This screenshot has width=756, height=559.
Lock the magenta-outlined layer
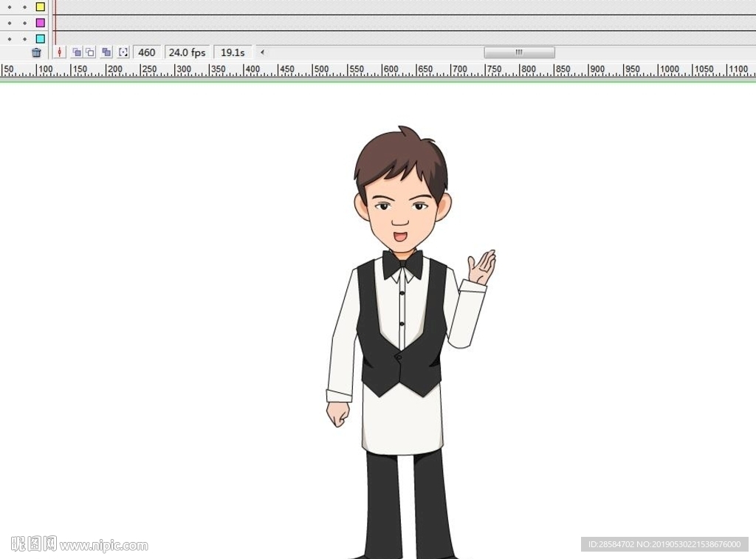pos(24,23)
